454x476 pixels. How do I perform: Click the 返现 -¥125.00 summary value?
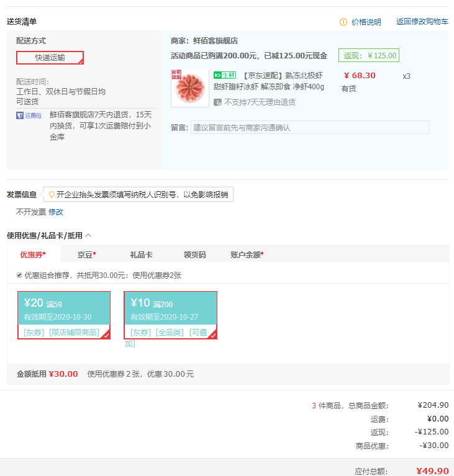click(x=432, y=432)
